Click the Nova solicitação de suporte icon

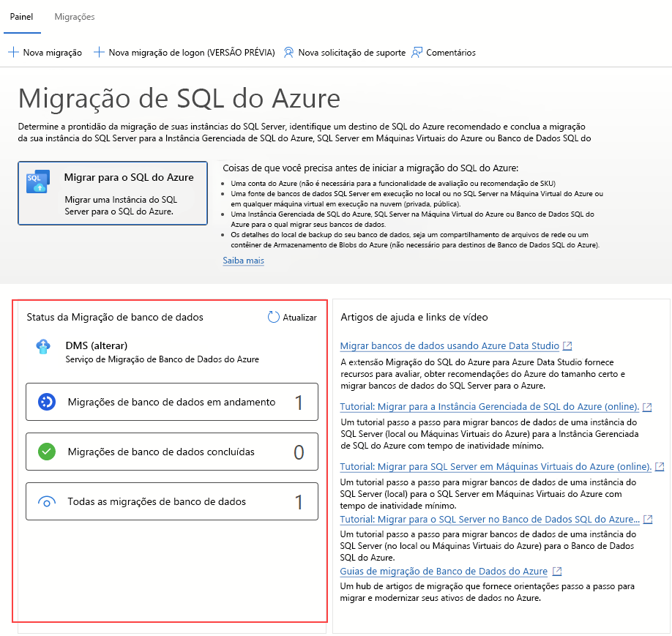pos(288,52)
